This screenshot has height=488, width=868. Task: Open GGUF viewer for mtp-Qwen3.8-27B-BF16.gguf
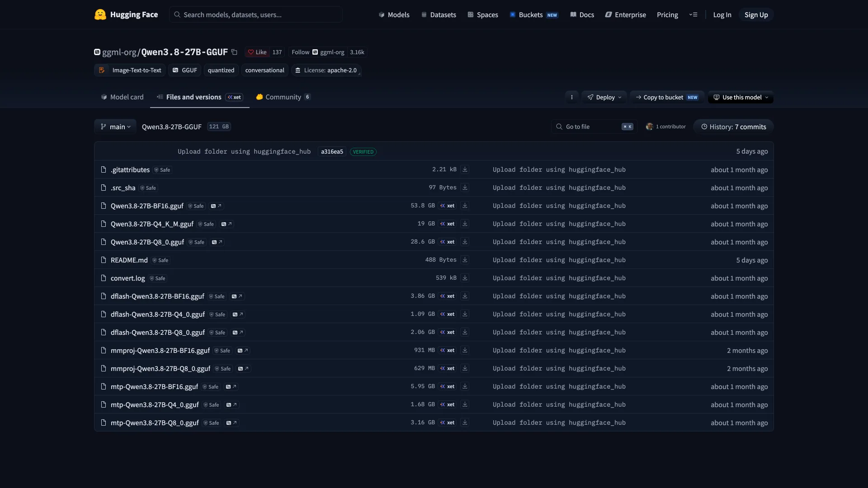pos(231,387)
